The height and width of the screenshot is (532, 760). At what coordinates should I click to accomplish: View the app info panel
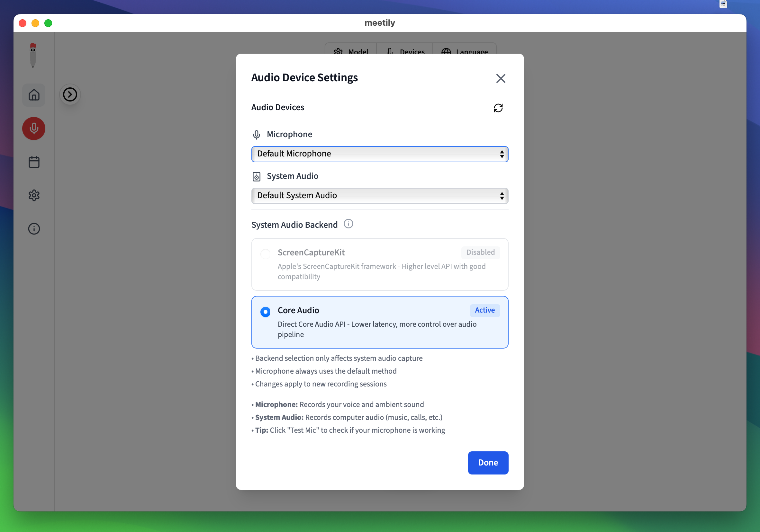coord(34,229)
